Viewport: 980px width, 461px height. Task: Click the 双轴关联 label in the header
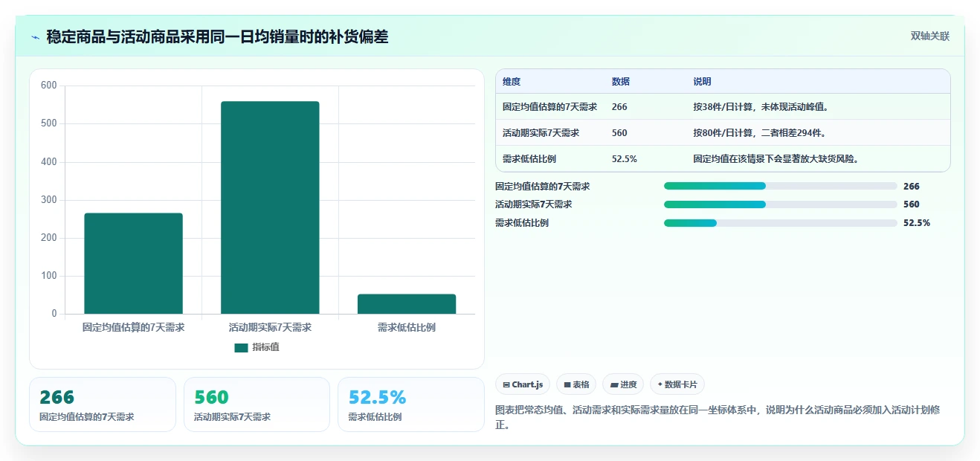pos(930,36)
